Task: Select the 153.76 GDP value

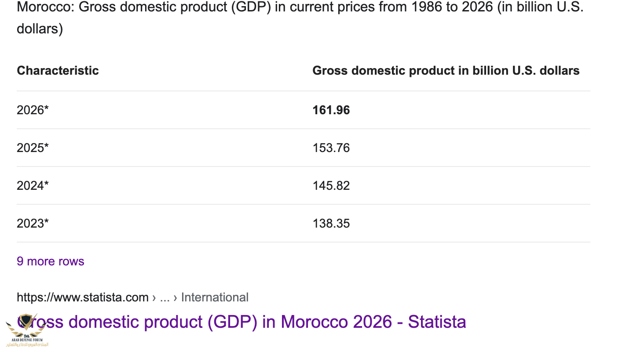Action: pyautogui.click(x=331, y=148)
